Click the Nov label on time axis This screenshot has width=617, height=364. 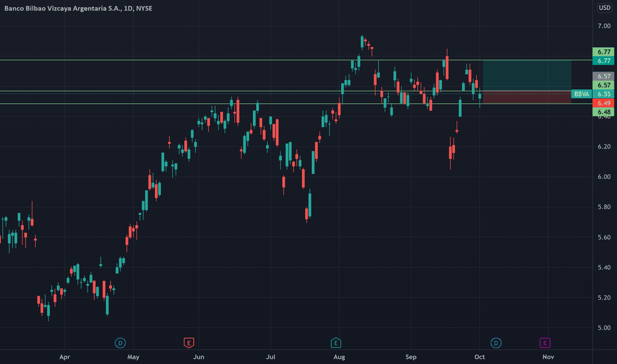pyautogui.click(x=548, y=357)
